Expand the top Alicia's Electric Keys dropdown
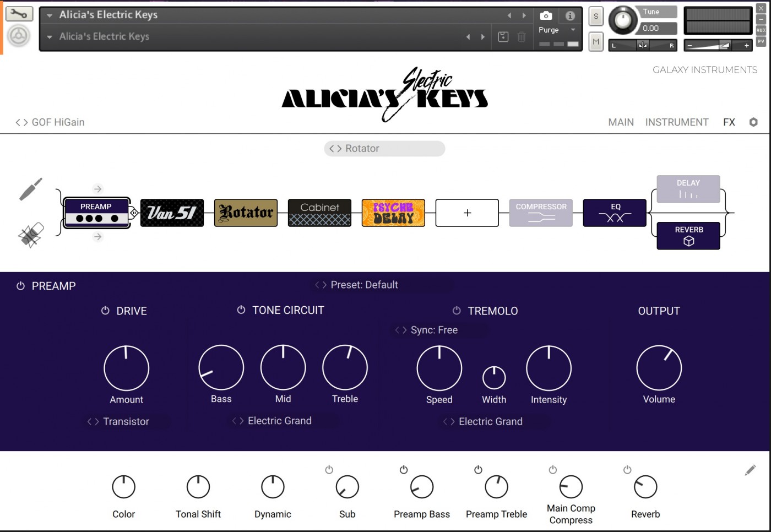 [x=50, y=15]
